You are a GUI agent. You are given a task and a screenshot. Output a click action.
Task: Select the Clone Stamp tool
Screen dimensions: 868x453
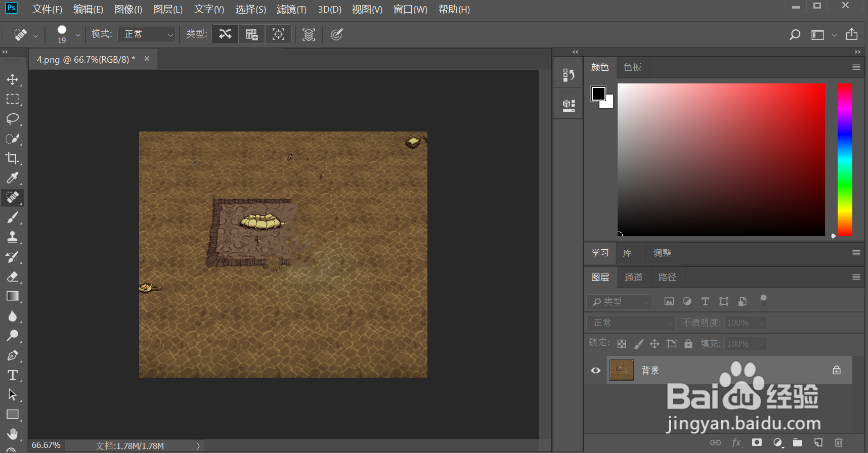pyautogui.click(x=13, y=237)
